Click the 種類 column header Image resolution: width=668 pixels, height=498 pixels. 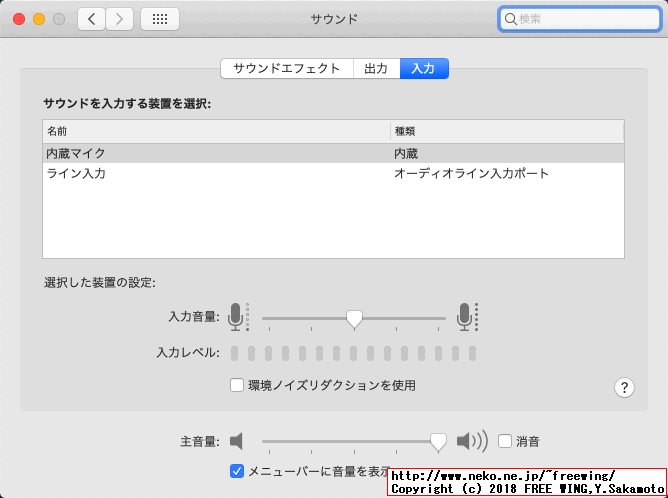pos(507,131)
